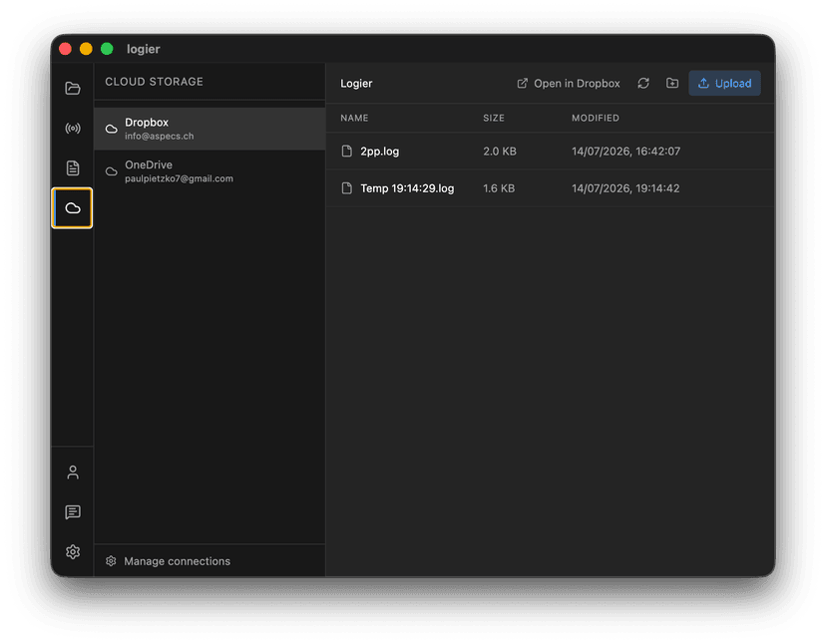Click the 2.0 KB size value

tap(500, 152)
